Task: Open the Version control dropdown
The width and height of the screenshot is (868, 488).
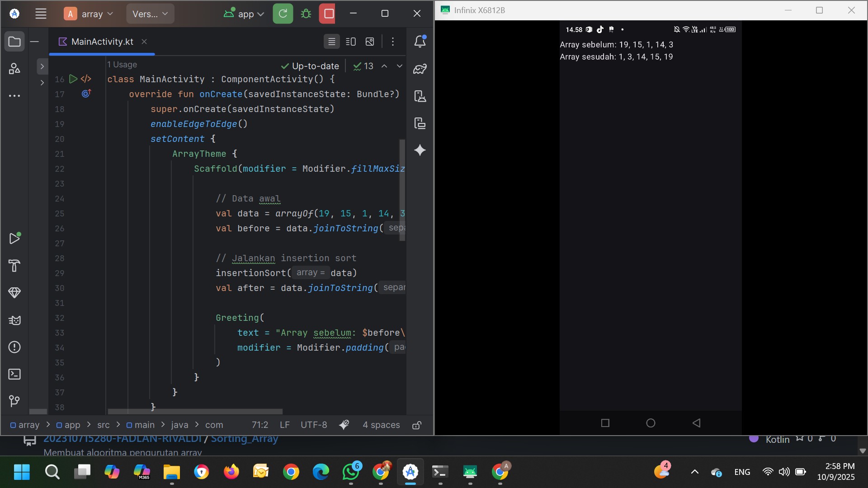Action: click(x=150, y=14)
